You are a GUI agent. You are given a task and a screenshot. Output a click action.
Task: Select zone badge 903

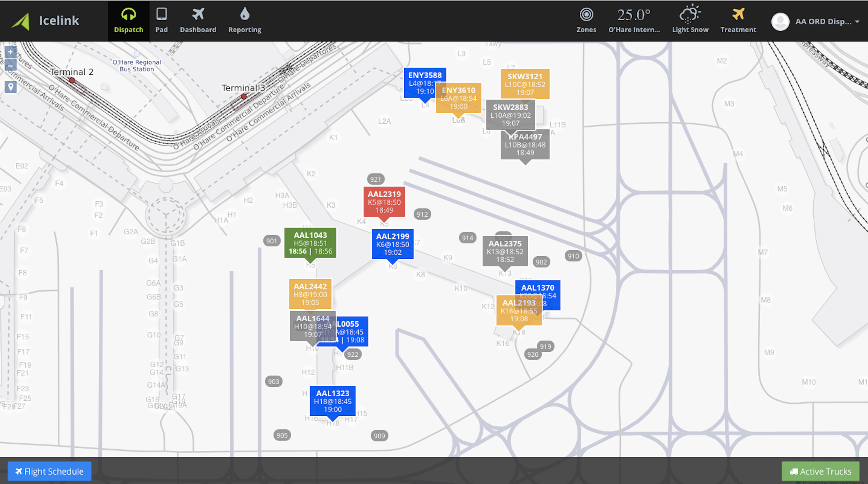tap(274, 381)
